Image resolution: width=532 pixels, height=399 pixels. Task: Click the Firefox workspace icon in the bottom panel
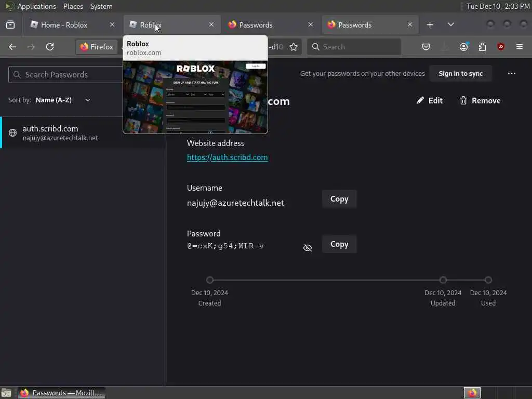472,393
